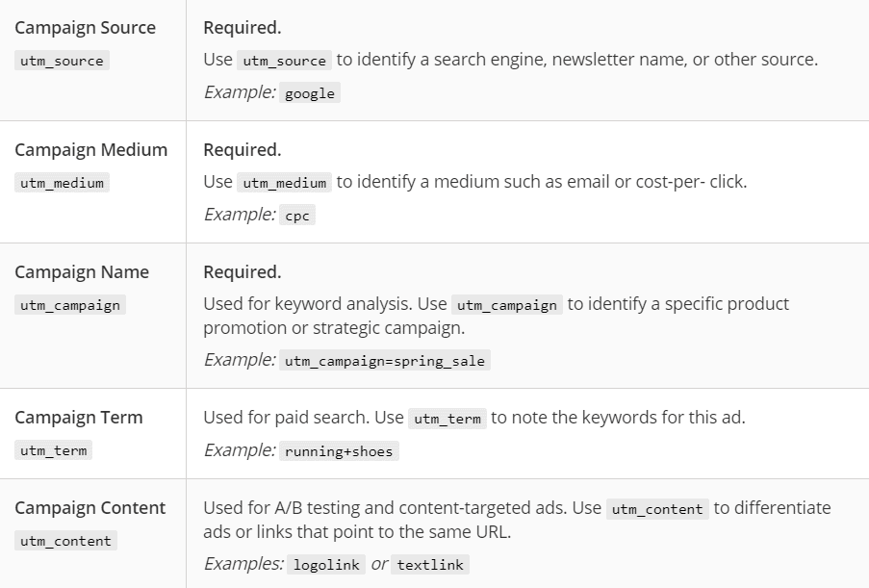869x588 pixels.
Task: Select the utm_campaign code tag under Campaign Name
Action: pos(70,305)
